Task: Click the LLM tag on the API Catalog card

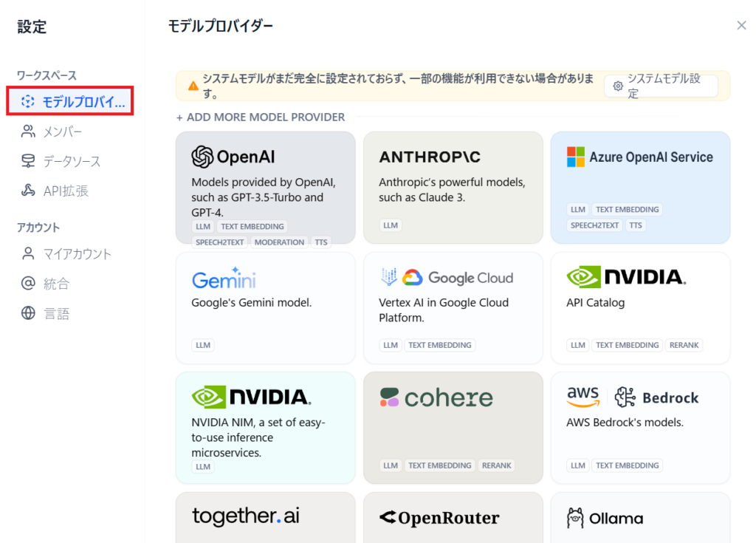Action: coord(577,345)
